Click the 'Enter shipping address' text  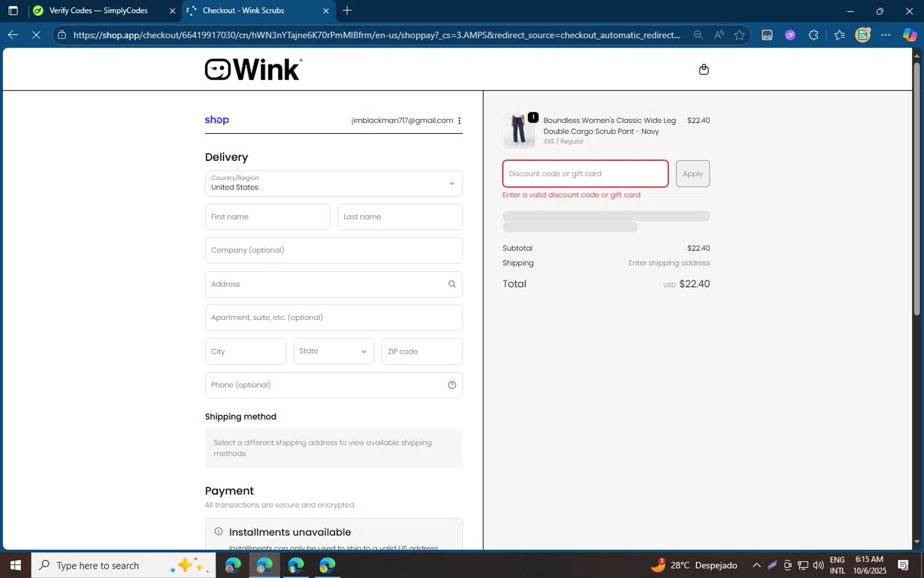[669, 263]
